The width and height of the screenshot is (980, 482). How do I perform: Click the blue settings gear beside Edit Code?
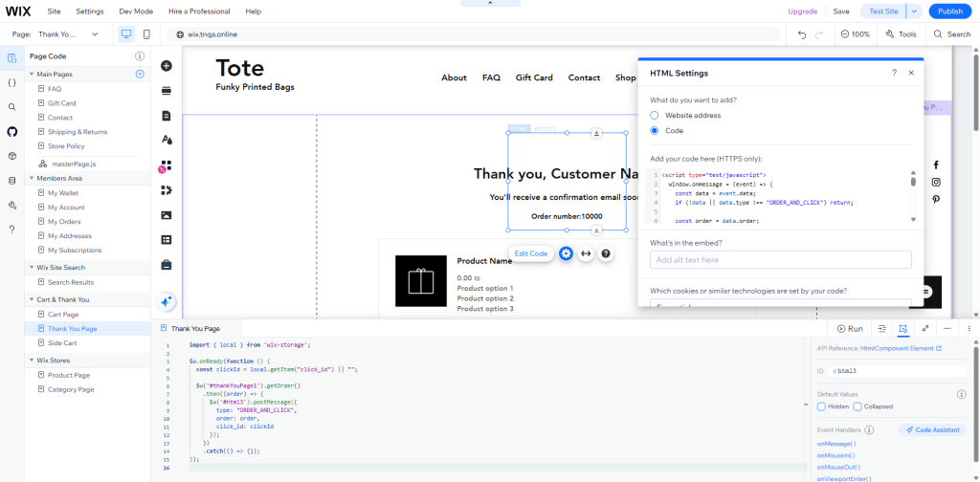[566, 253]
